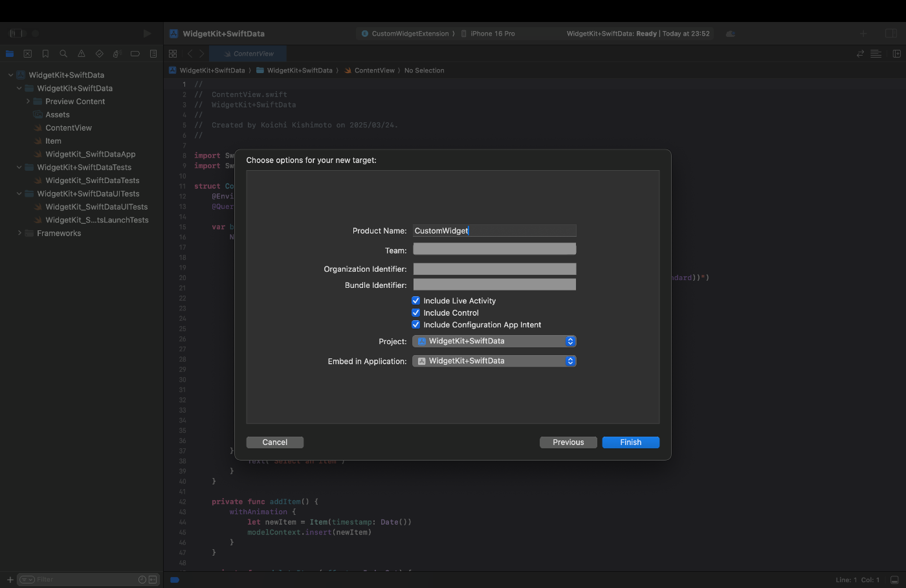
Task: Click No Selection in the jump bar
Action: point(425,71)
